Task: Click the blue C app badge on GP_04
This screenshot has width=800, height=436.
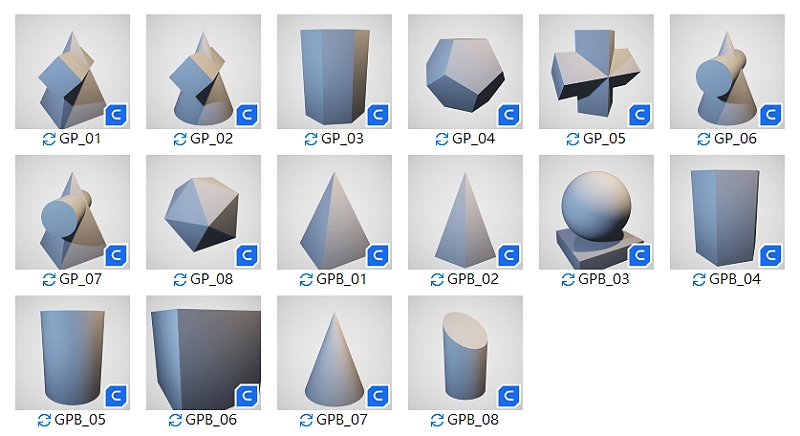Action: tap(509, 115)
